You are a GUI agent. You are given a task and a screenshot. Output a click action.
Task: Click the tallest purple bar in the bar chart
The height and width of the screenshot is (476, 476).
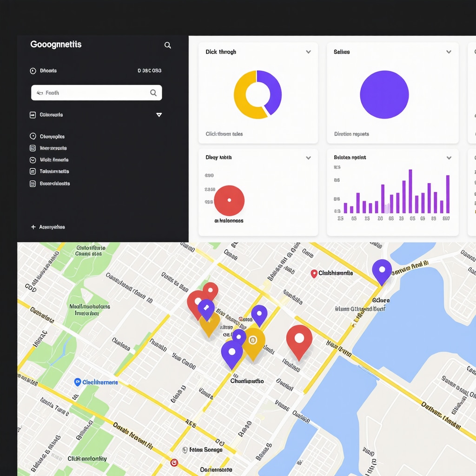(x=410, y=191)
